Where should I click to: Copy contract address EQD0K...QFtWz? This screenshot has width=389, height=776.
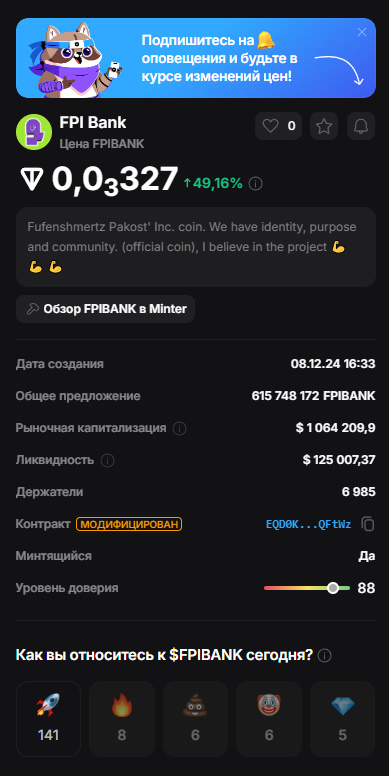coord(368,524)
